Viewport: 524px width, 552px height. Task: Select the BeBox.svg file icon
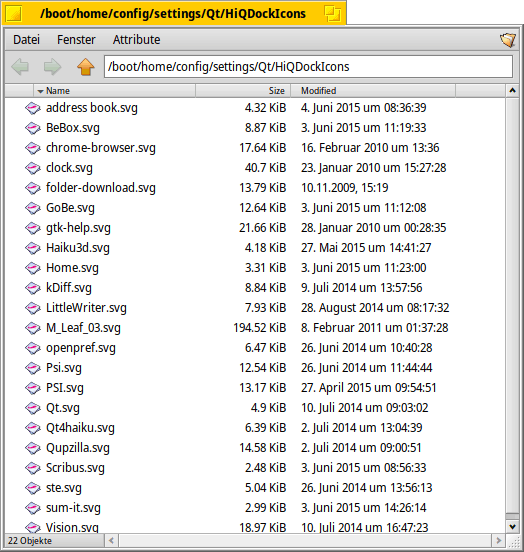[x=33, y=128]
